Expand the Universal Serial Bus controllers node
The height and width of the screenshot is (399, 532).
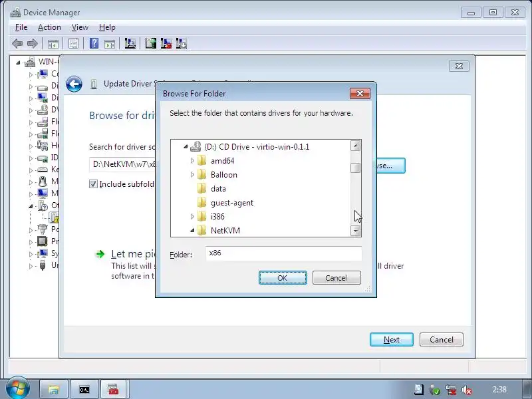pyautogui.click(x=31, y=266)
